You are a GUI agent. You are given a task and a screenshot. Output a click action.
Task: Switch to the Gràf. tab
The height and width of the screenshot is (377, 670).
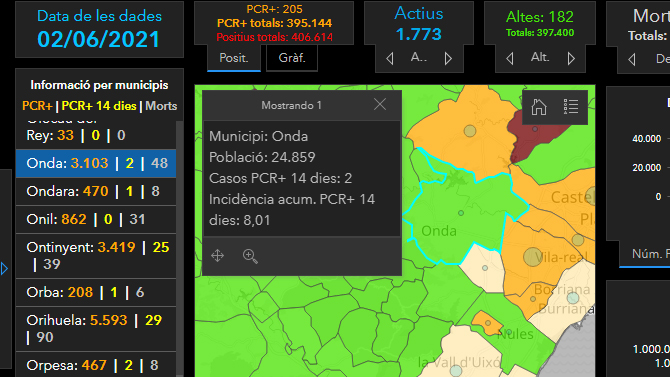click(292, 58)
